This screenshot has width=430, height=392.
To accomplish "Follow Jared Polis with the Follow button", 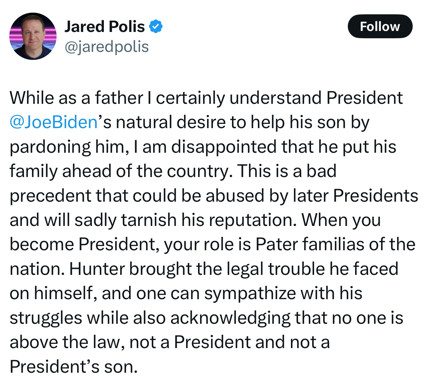I will pyautogui.click(x=380, y=26).
